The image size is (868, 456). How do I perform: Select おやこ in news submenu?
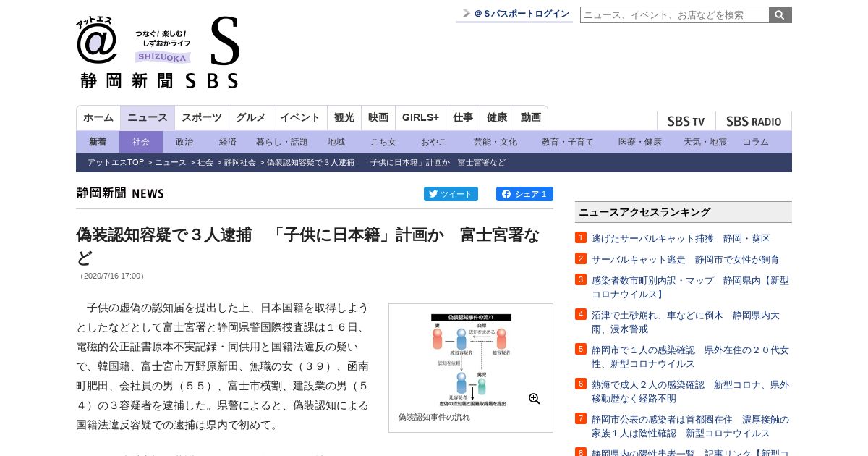pyautogui.click(x=434, y=142)
